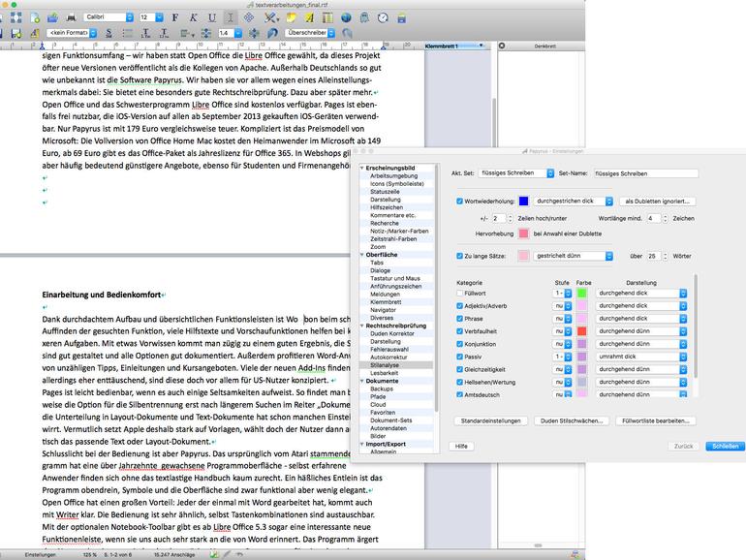The image size is (746, 560).
Task: Open the Calibri font dropdown
Action: pyautogui.click(x=105, y=17)
